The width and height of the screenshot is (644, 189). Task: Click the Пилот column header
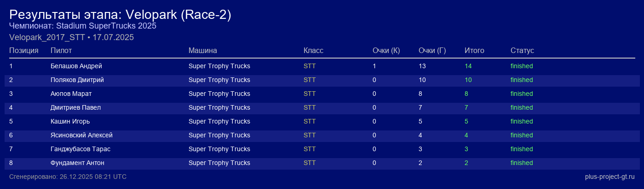point(61,50)
